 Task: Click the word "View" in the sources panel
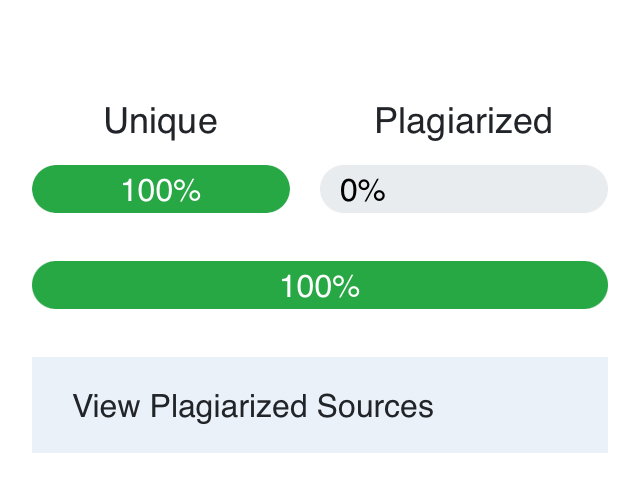click(106, 406)
